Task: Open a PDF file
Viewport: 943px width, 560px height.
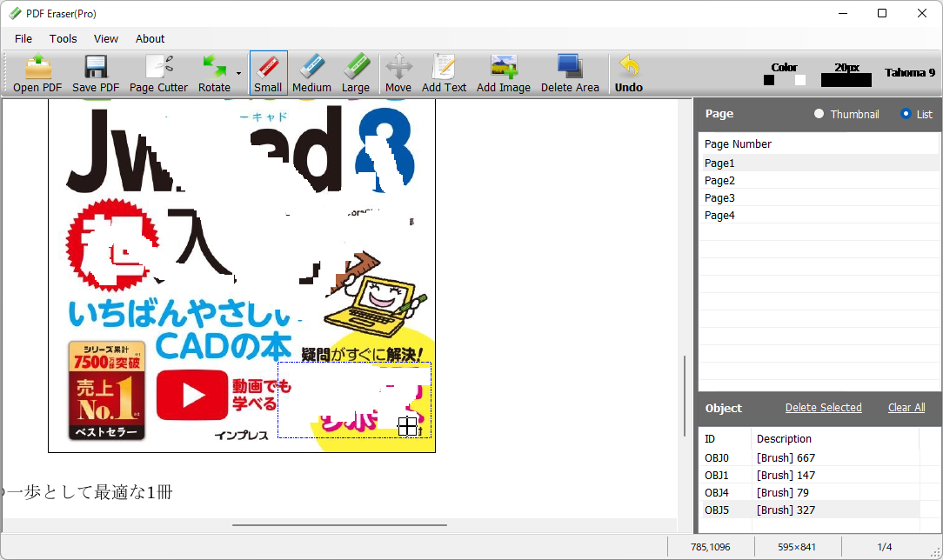Action: 35,73
